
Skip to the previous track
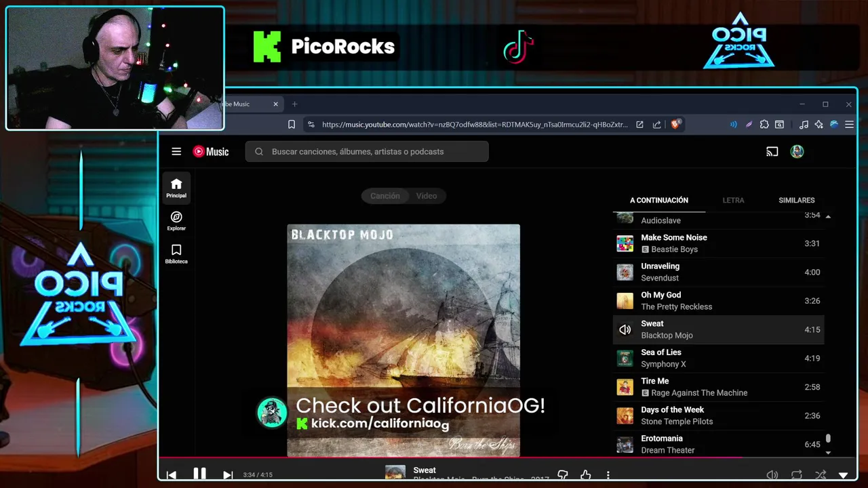pyautogui.click(x=172, y=475)
